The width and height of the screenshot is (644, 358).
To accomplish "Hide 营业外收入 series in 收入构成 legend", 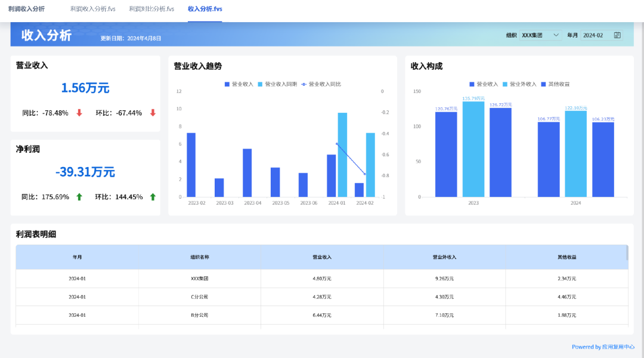I will point(519,84).
